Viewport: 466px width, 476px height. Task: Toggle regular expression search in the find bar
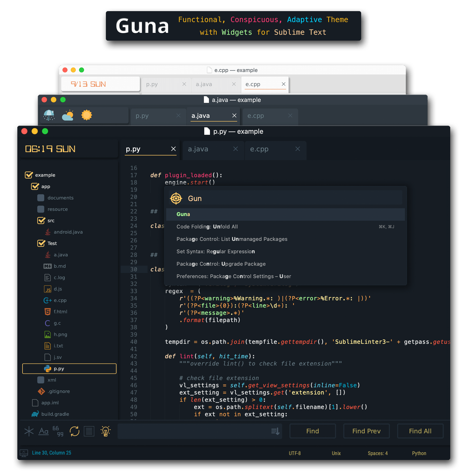point(29,431)
